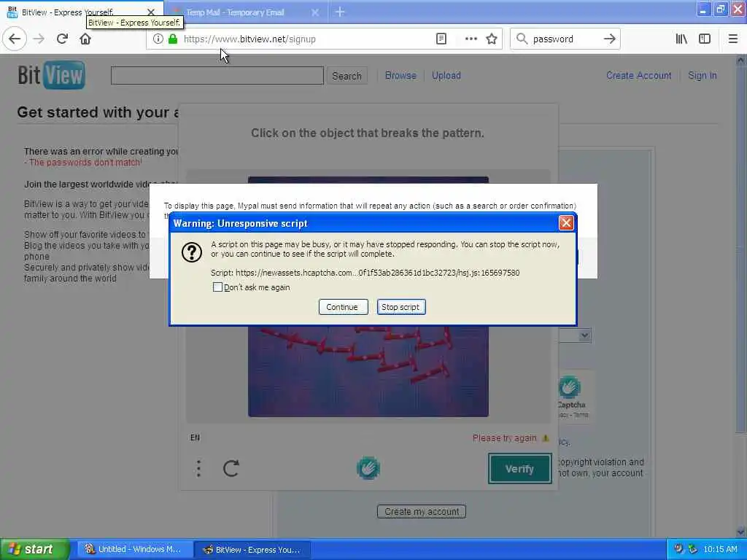Image resolution: width=747 pixels, height=560 pixels.
Task: Open captcha options three-dot menu
Action: [x=198, y=469]
